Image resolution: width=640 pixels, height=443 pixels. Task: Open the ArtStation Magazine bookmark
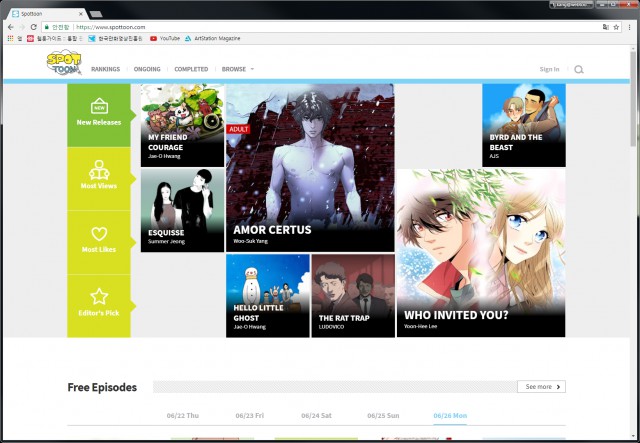click(x=215, y=38)
